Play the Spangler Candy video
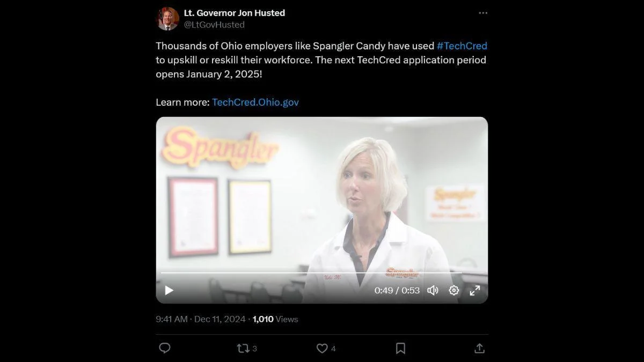The image size is (644, 362). 169,290
